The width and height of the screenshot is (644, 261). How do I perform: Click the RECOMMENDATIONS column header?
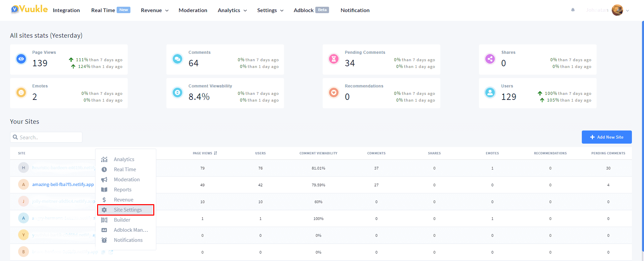point(550,153)
